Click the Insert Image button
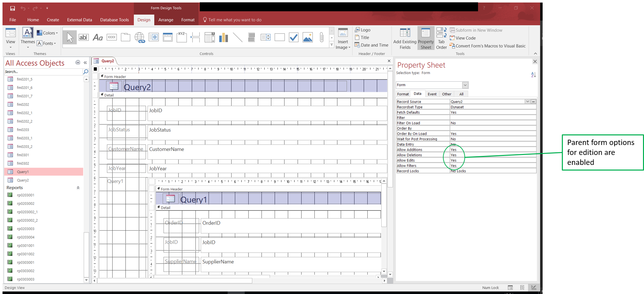The width and height of the screenshot is (644, 294). (343, 39)
